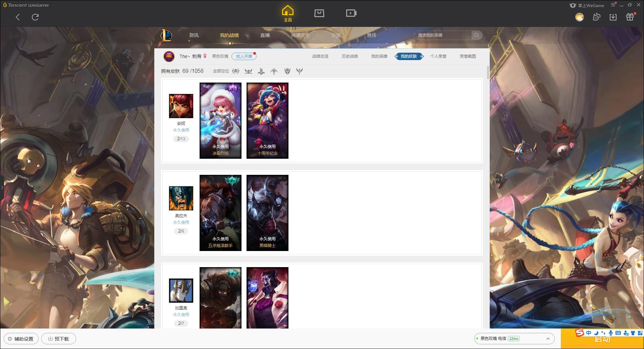This screenshot has height=349, width=644.
Task: Open 掌上WeGame mobile app link
Action: click(587, 5)
